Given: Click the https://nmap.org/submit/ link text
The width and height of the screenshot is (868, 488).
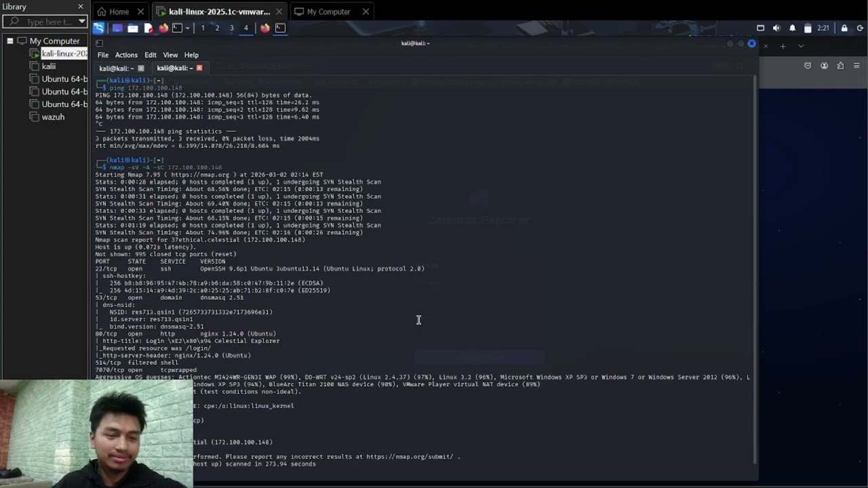Looking at the screenshot, I should pos(410,457).
